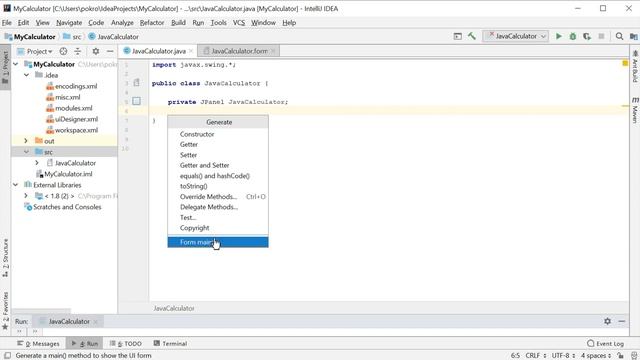Select equals() and hashCode() entry
The width and height of the screenshot is (640, 360).
[218, 176]
